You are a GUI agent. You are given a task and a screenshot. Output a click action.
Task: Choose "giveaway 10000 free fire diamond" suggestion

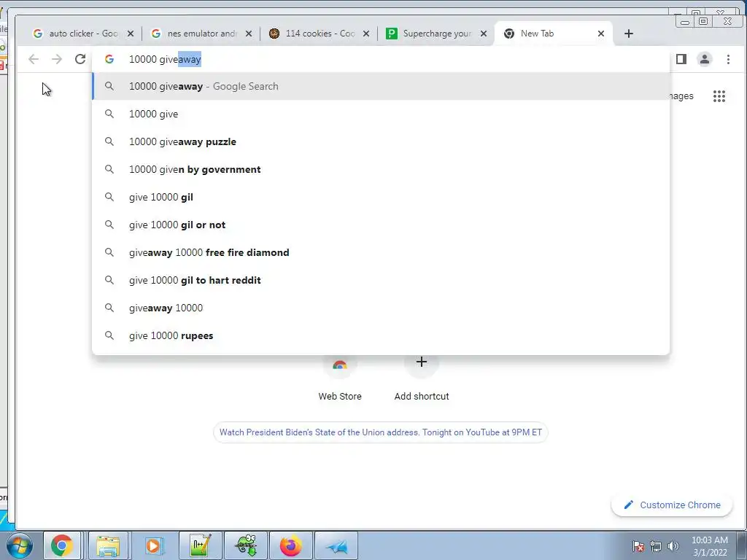[x=381, y=252]
